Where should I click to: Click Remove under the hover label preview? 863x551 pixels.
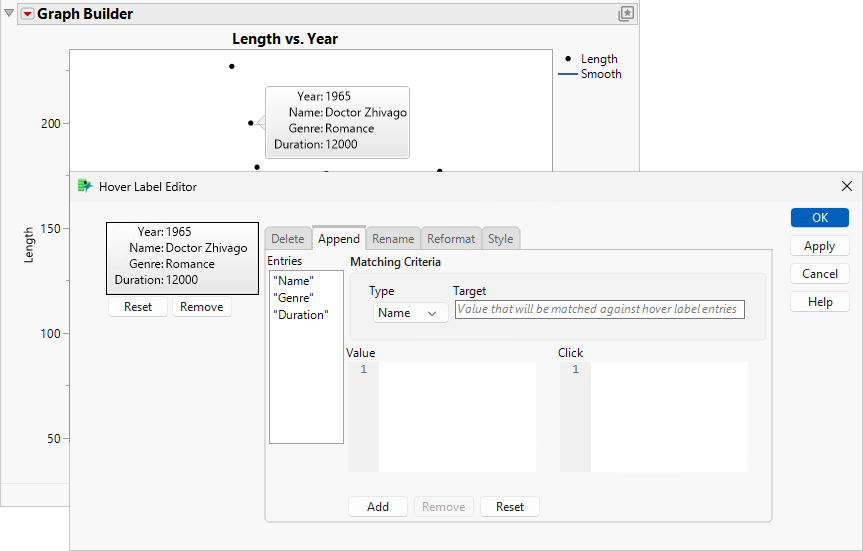(x=202, y=307)
